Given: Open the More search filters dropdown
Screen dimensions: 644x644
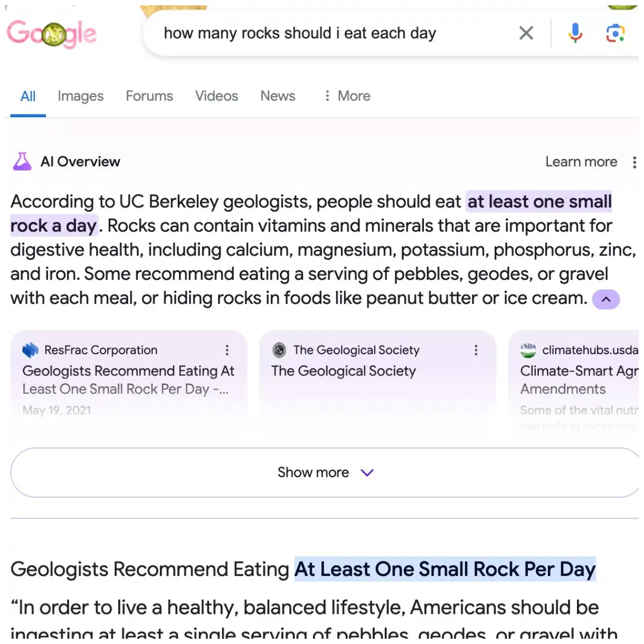Looking at the screenshot, I should (x=347, y=96).
